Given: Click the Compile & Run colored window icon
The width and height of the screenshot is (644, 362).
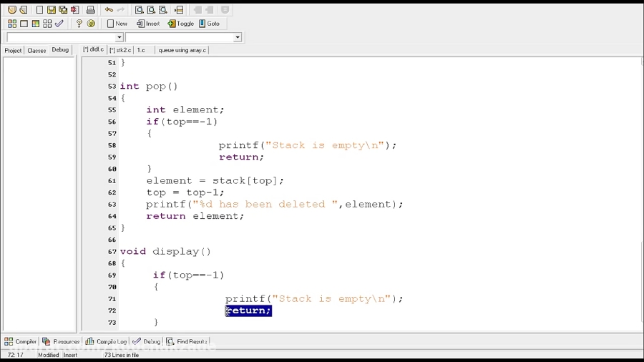Looking at the screenshot, I should tap(36, 24).
